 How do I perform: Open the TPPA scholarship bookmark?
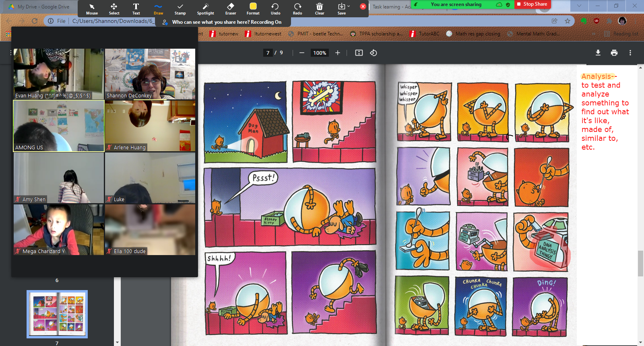pyautogui.click(x=376, y=34)
